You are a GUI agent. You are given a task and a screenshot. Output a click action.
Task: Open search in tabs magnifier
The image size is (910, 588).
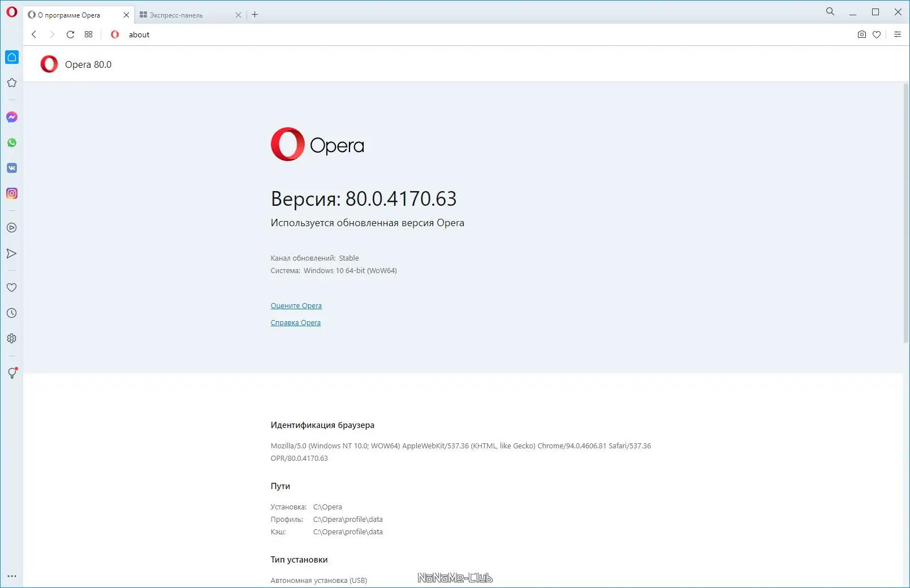[x=830, y=11]
